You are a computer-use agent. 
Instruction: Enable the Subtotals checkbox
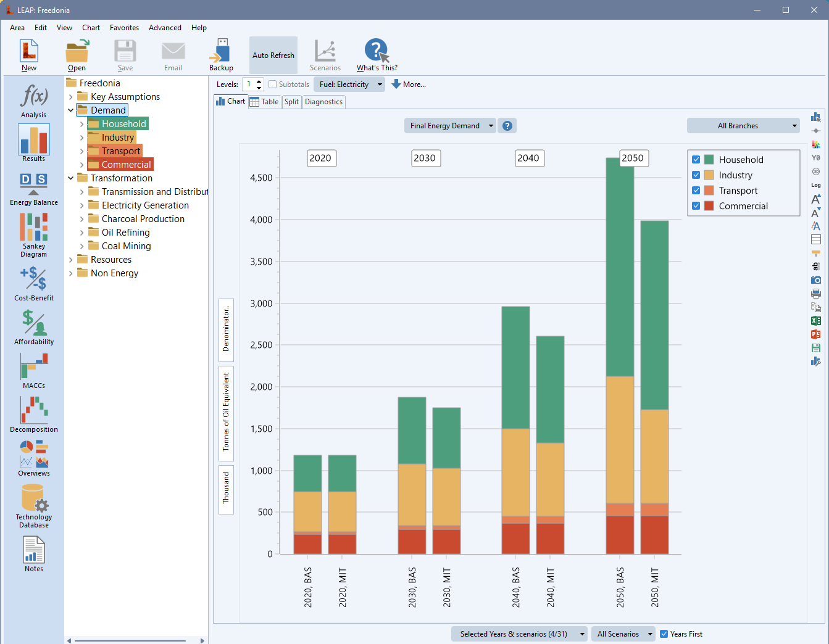coord(273,85)
